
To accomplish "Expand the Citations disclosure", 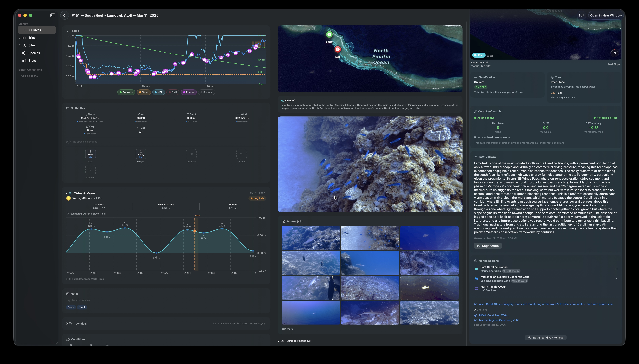I will [x=475, y=310].
